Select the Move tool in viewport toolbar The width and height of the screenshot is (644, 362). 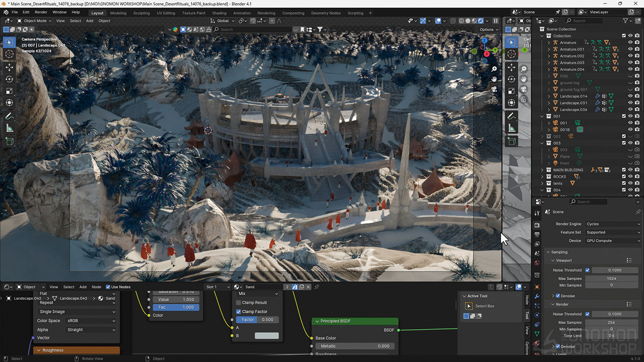click(x=9, y=67)
